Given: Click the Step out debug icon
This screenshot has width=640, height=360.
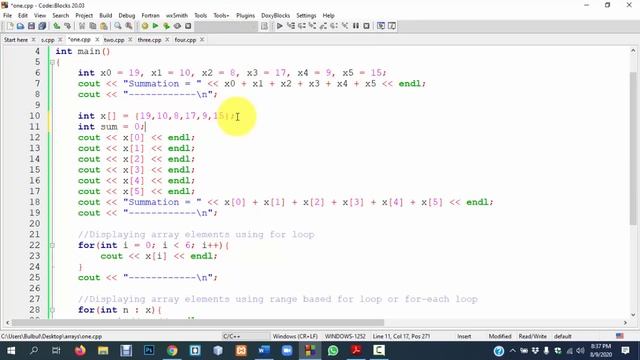Looking at the screenshot, I should [323, 26].
